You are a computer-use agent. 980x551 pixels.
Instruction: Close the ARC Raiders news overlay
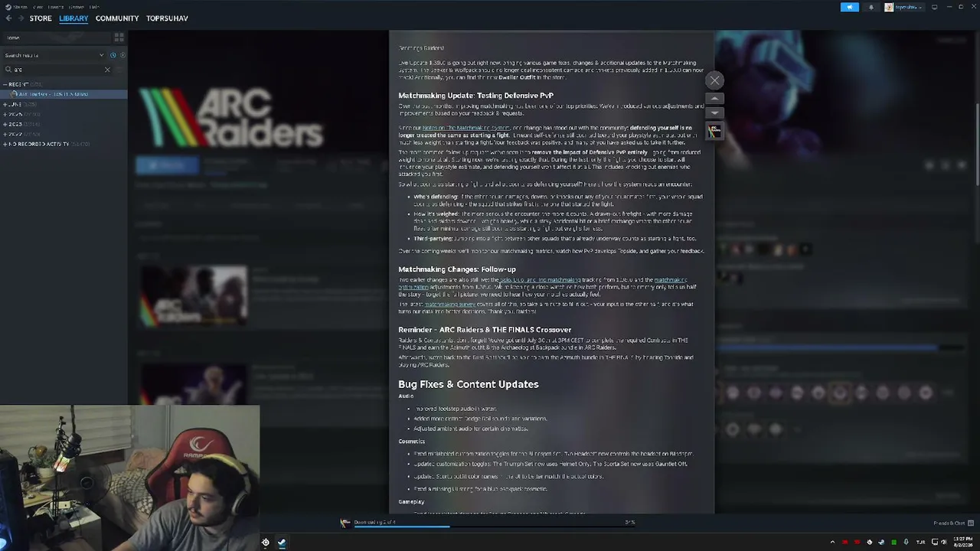tap(714, 80)
